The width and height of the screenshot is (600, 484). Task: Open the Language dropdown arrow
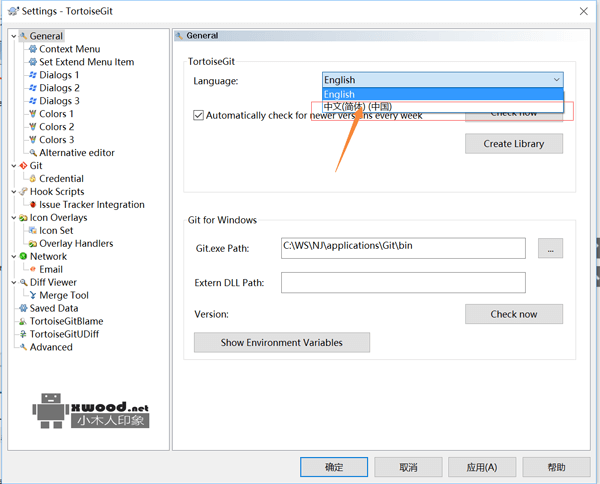point(556,80)
